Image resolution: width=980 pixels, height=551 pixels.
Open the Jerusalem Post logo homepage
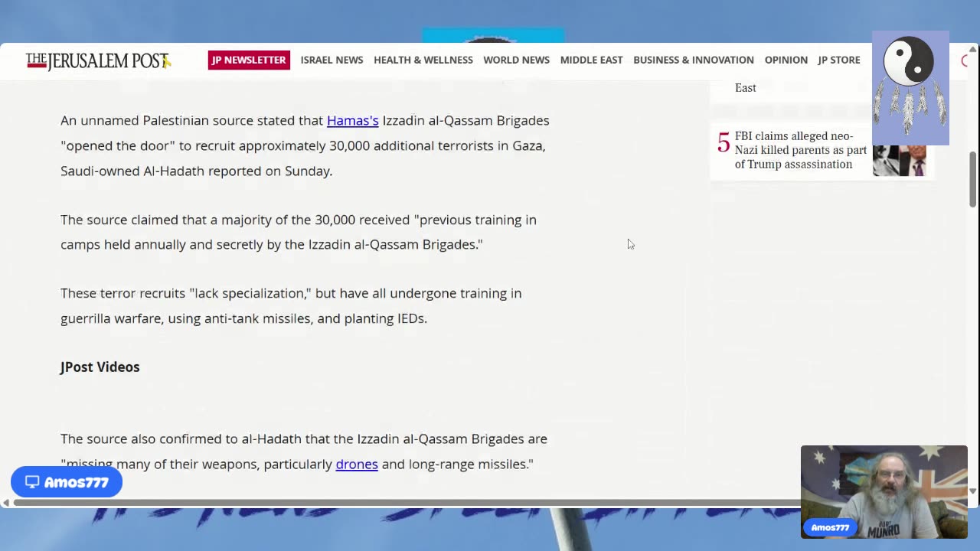tap(98, 60)
